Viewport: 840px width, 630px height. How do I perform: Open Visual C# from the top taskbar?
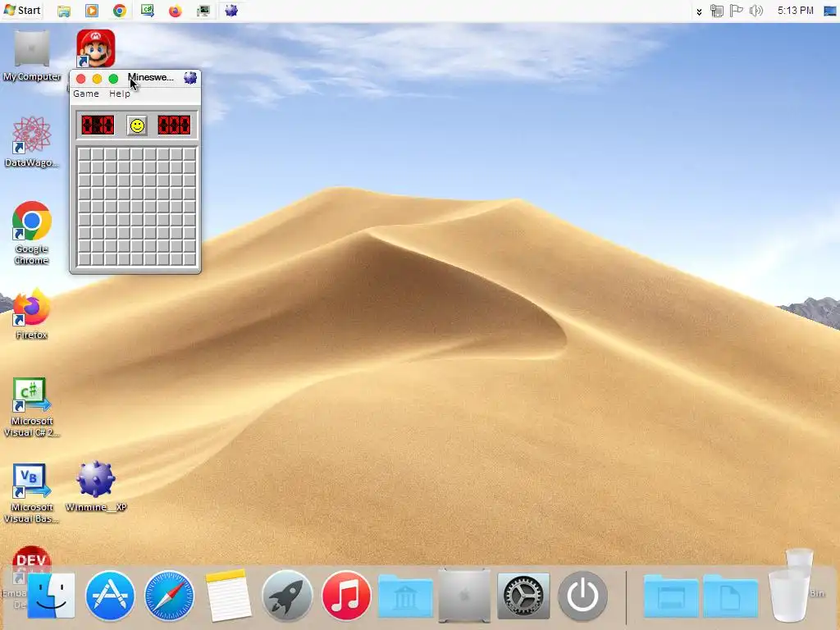click(x=148, y=11)
